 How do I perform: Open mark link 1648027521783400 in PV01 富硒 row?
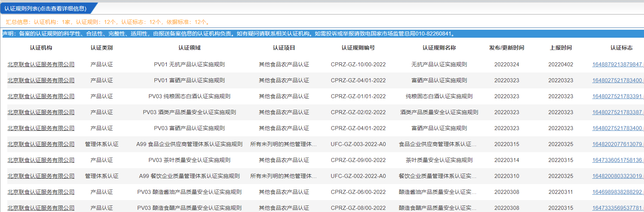pos(618,80)
